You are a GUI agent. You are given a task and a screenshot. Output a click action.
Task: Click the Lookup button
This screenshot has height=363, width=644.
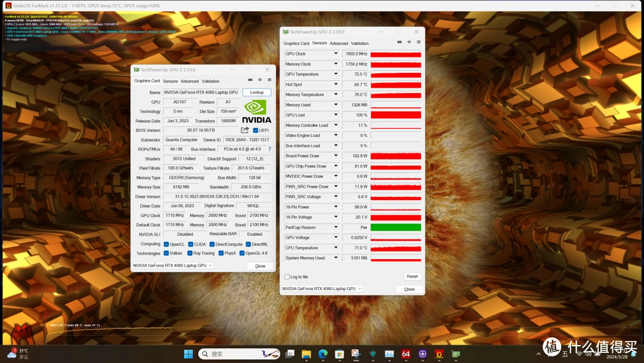click(x=256, y=92)
